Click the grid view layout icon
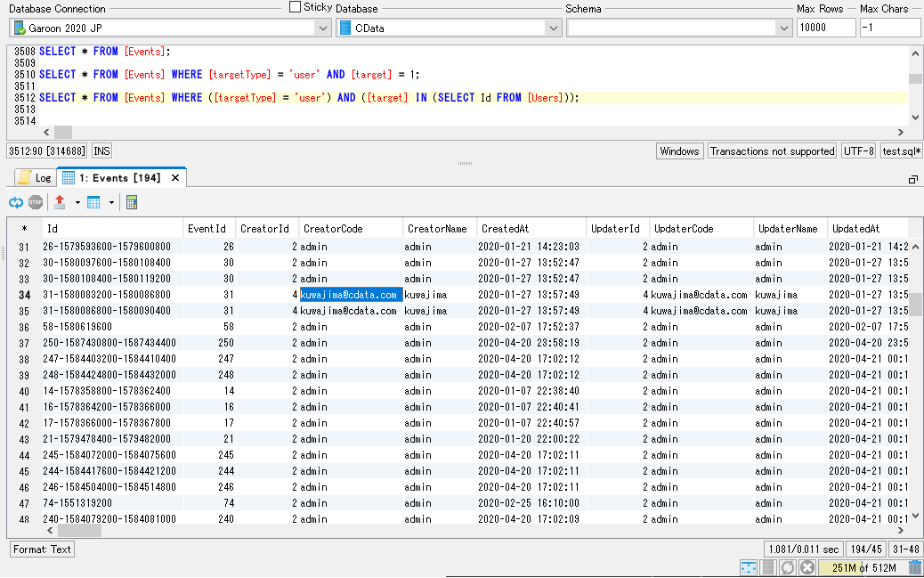The image size is (924, 578). (93, 202)
